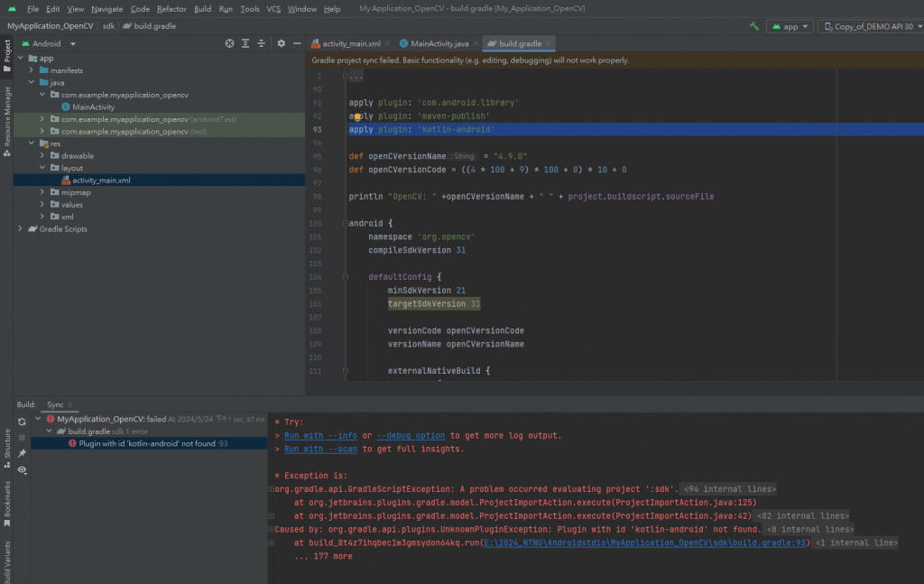Click Expand All in Project panel
This screenshot has width=924, height=584.
coord(245,43)
